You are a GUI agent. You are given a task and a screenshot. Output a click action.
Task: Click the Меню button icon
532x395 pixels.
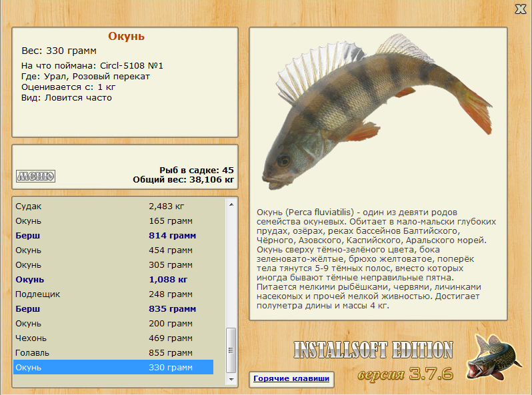point(35,176)
